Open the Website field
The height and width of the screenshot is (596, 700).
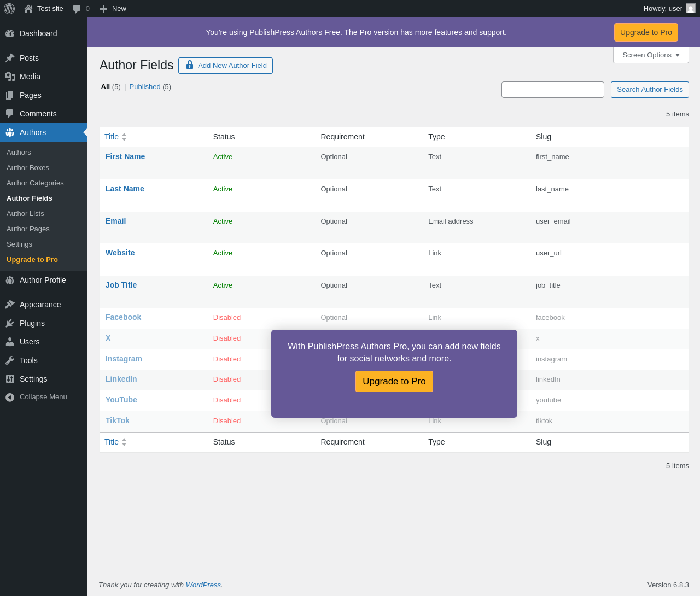120,253
